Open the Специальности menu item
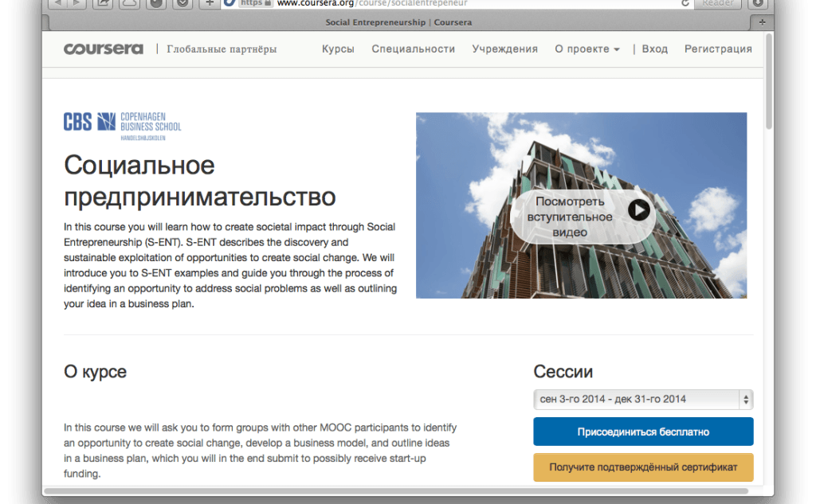The image size is (816, 504). 414,49
